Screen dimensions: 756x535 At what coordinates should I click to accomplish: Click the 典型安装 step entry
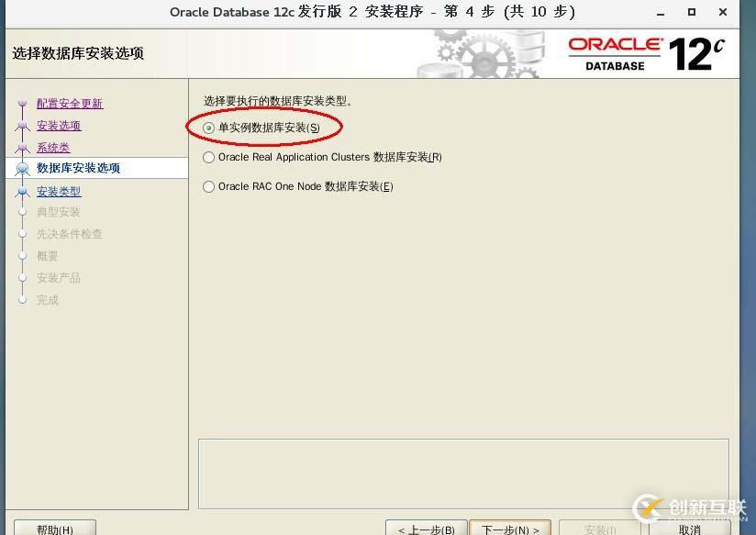coord(58,212)
